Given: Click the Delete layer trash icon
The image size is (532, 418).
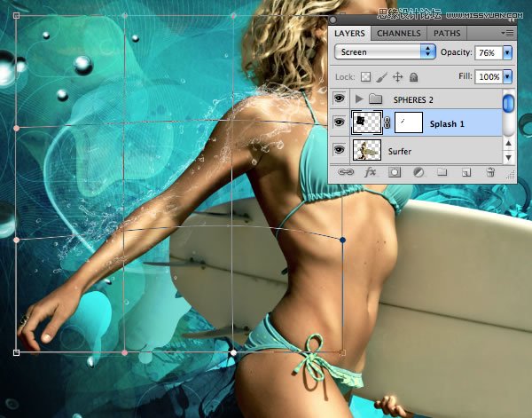Looking at the screenshot, I should point(490,172).
